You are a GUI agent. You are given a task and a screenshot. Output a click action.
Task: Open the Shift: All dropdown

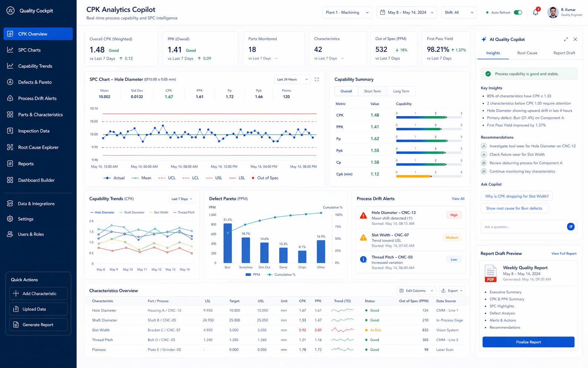click(x=459, y=12)
